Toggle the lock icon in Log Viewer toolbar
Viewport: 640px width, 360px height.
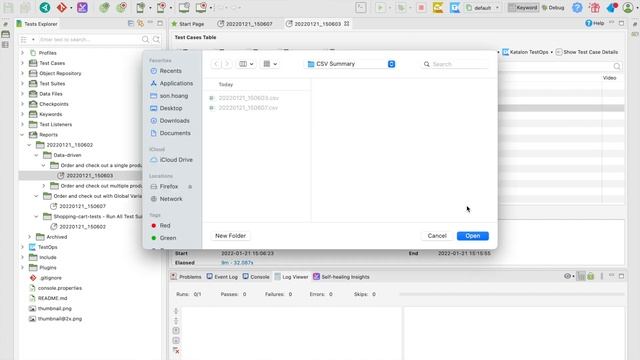[x=591, y=276]
